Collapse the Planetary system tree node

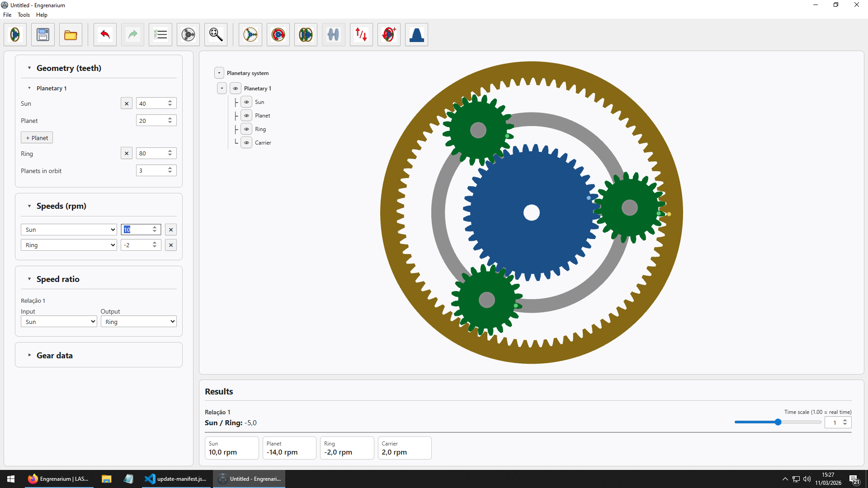[x=219, y=72]
